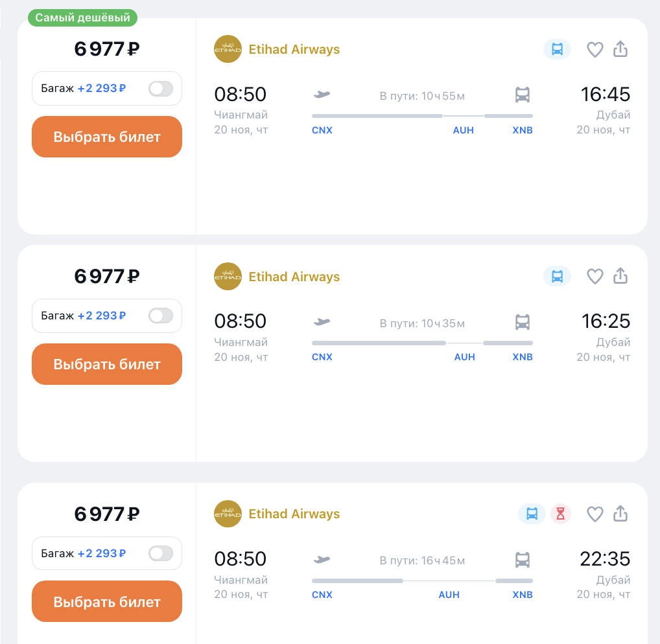Enable baggage toggle on the first ticket
The width and height of the screenshot is (660, 644).
(x=161, y=88)
